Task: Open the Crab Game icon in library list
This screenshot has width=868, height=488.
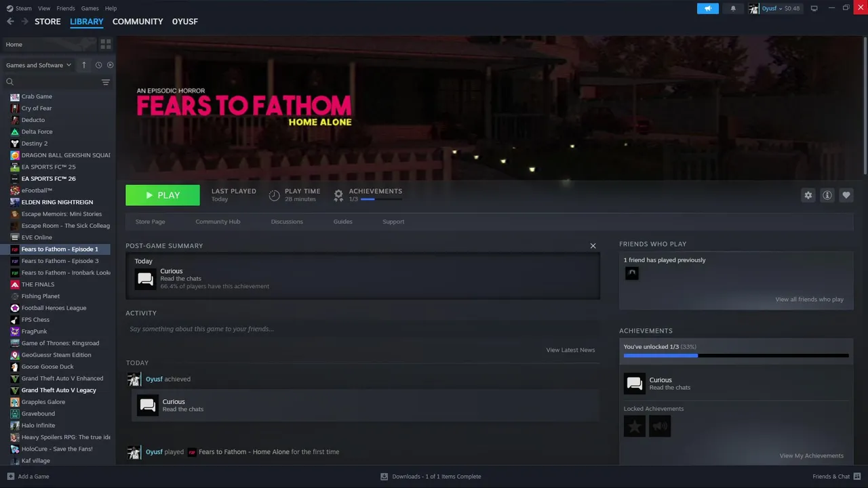Action: click(x=15, y=96)
